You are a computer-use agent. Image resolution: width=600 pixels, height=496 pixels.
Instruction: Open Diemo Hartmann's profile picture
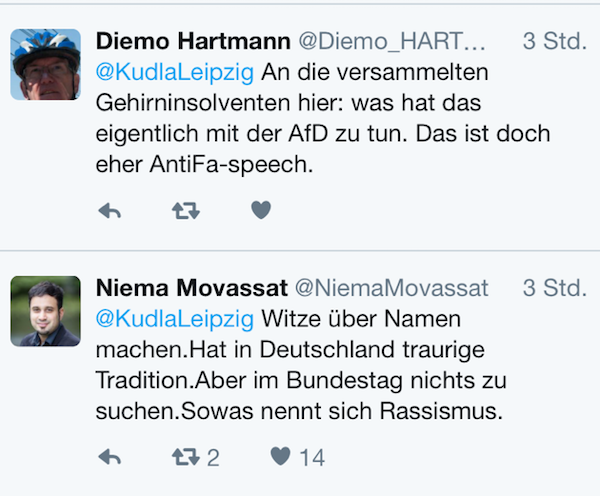click(x=46, y=64)
